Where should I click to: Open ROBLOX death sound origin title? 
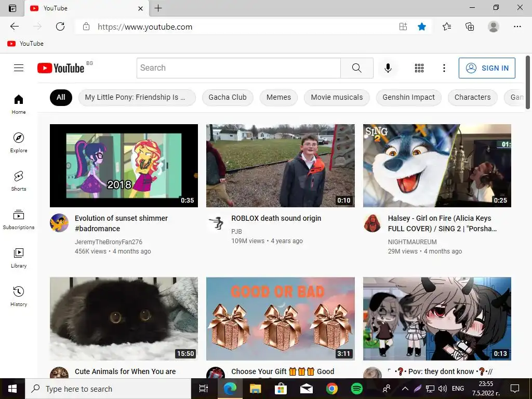(x=276, y=218)
